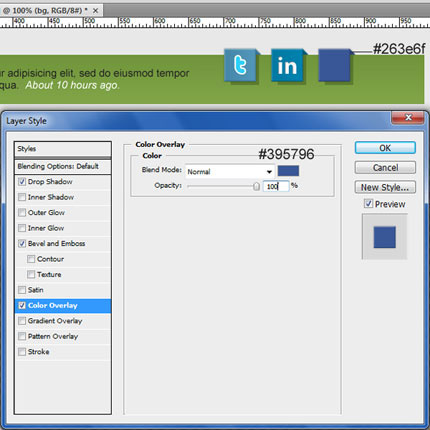Image resolution: width=430 pixels, height=430 pixels.
Task: Enable the Outer Glow checkbox
Action: pyautogui.click(x=22, y=212)
